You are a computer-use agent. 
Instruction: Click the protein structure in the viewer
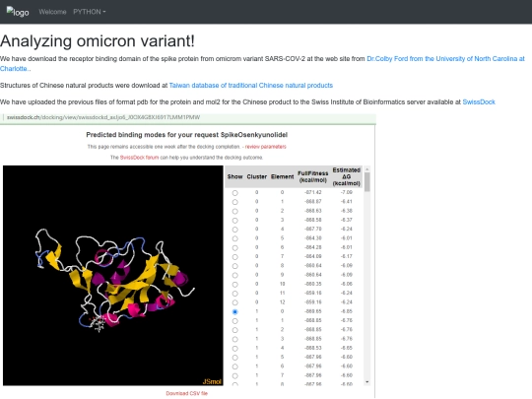coord(115,280)
